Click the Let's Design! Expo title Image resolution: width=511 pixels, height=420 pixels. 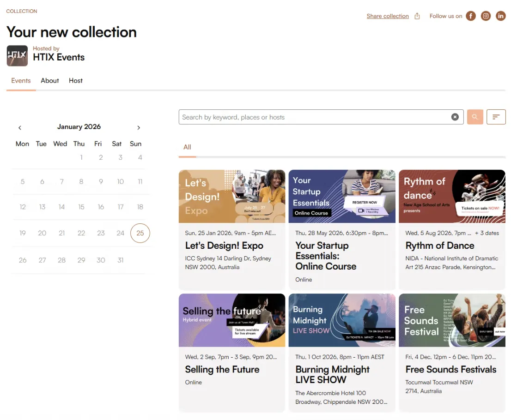(x=224, y=246)
